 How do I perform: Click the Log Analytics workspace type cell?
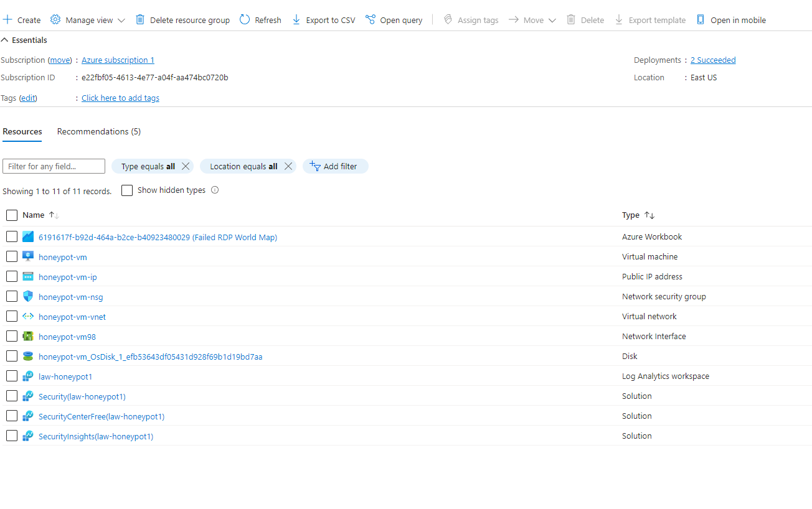[666, 376]
